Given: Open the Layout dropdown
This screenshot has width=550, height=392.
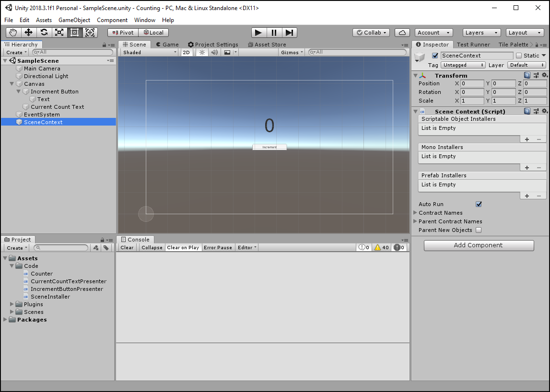Looking at the screenshot, I should point(525,32).
